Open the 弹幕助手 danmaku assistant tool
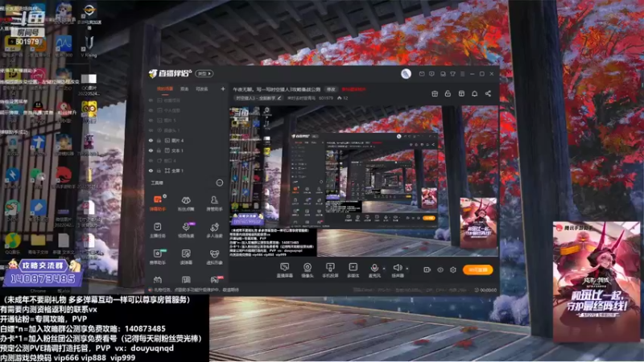The height and width of the screenshot is (362, 644). coord(157,204)
